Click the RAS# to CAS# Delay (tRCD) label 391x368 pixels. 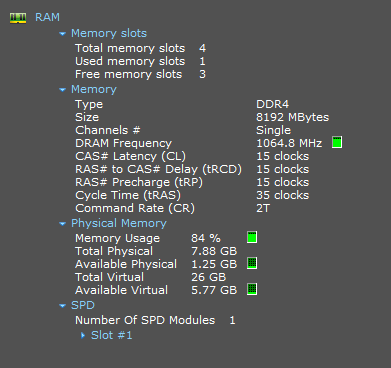pos(158,169)
